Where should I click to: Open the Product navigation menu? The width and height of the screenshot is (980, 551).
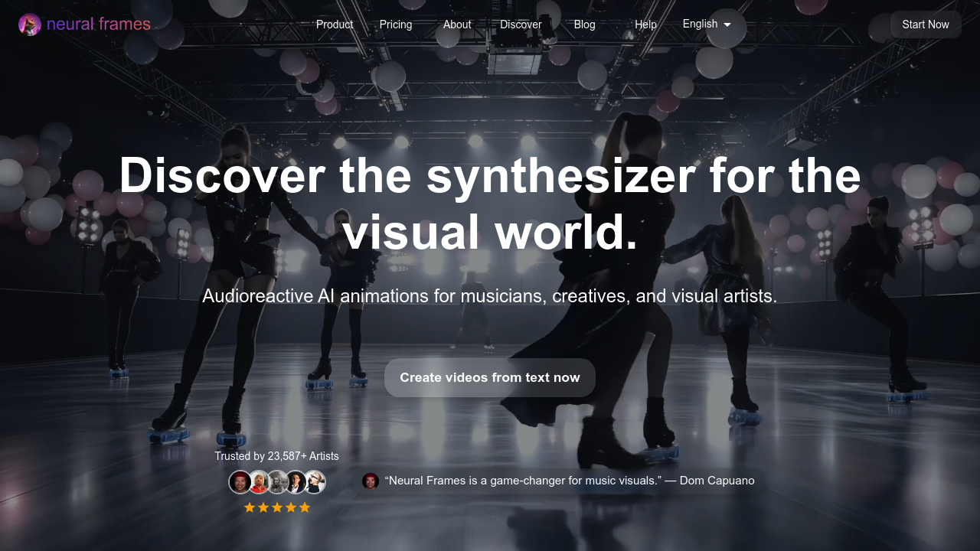click(x=335, y=24)
